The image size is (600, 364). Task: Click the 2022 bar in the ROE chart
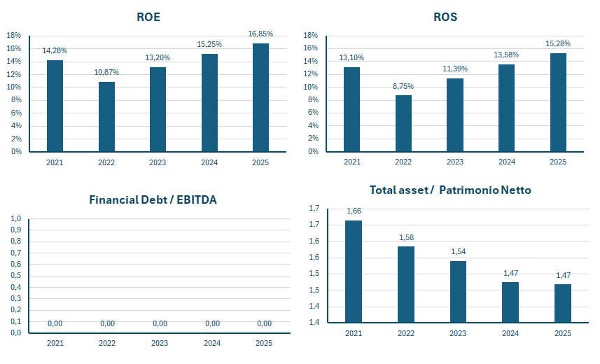click(106, 117)
